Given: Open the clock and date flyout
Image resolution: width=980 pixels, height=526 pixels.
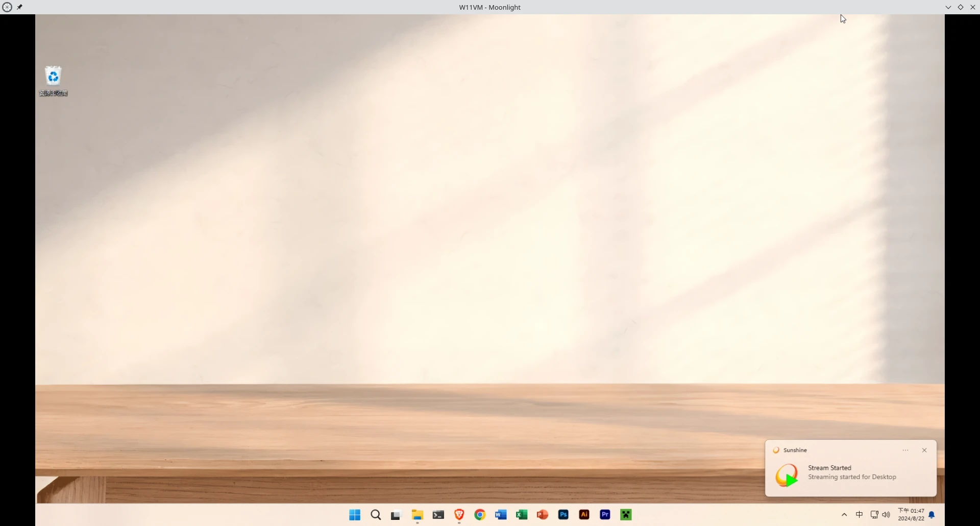Looking at the screenshot, I should [911, 515].
